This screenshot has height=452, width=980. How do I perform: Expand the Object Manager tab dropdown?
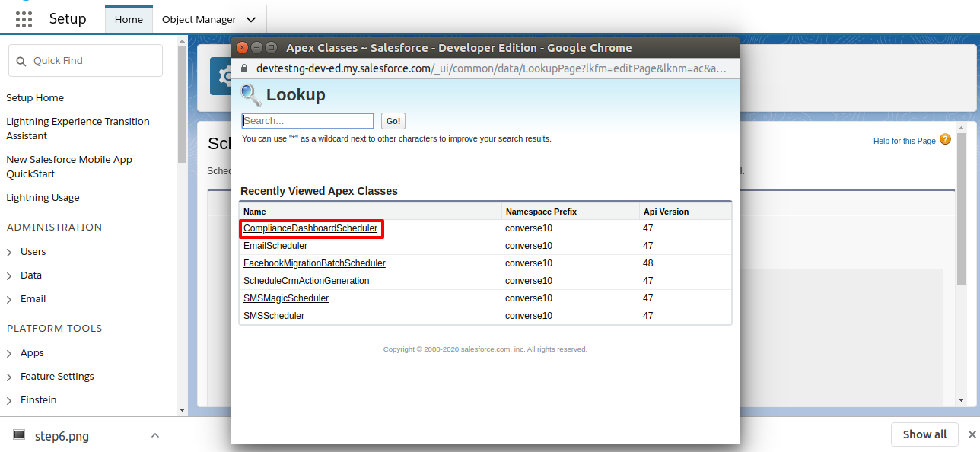click(252, 20)
